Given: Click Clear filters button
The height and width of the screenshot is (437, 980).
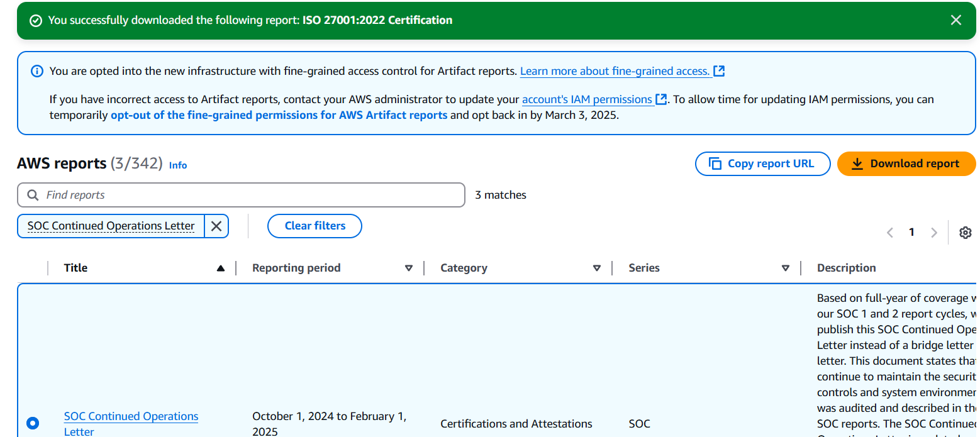Looking at the screenshot, I should tap(315, 226).
